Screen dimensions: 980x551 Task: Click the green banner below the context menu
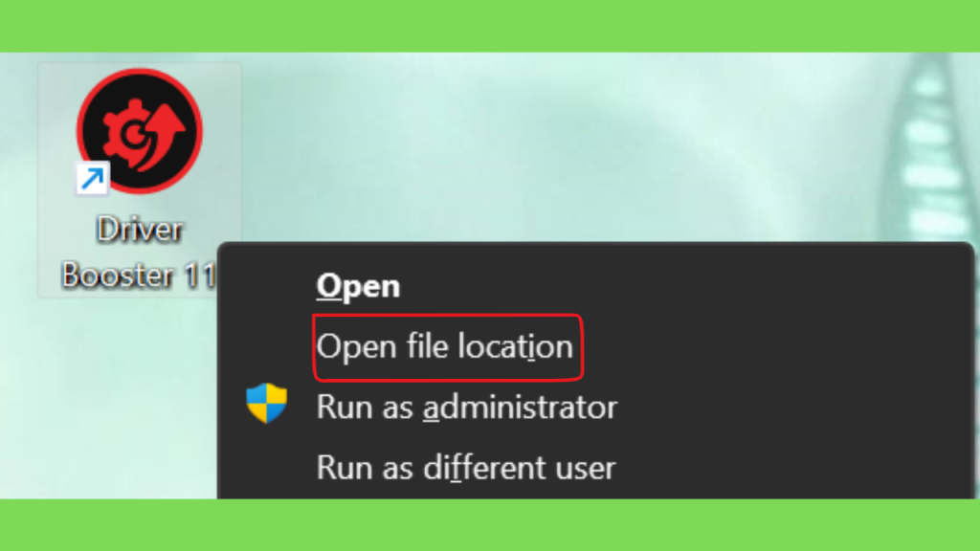[490, 525]
